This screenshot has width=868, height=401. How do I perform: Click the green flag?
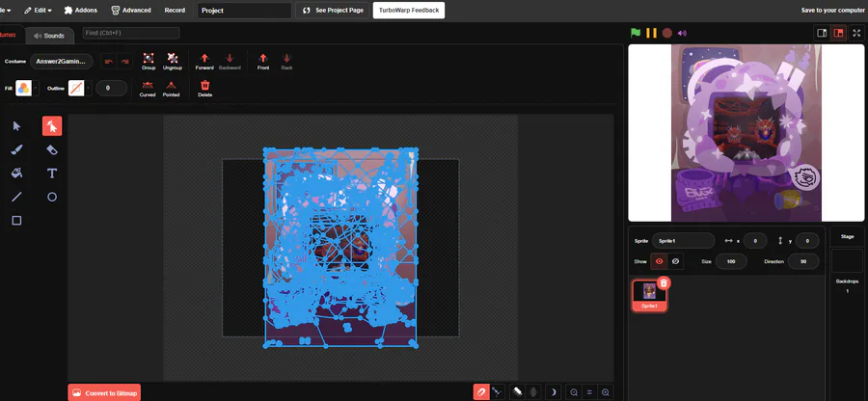pyautogui.click(x=636, y=33)
